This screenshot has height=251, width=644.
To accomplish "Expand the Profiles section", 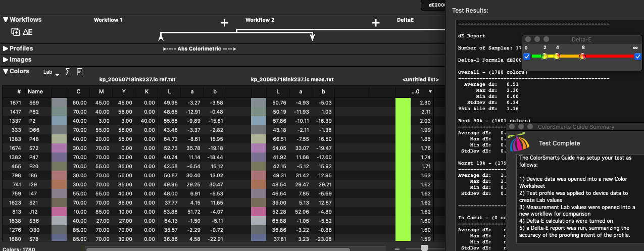I will [6, 48].
